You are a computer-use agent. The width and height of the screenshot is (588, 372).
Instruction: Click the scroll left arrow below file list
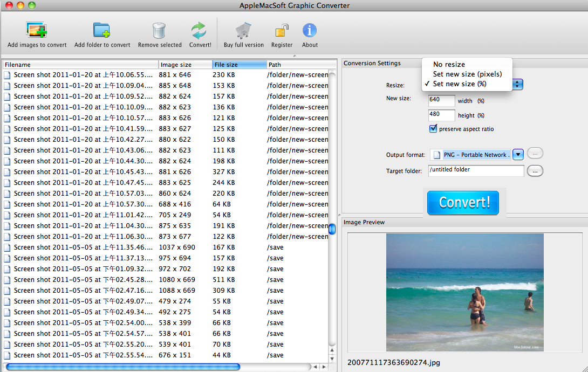click(316, 367)
